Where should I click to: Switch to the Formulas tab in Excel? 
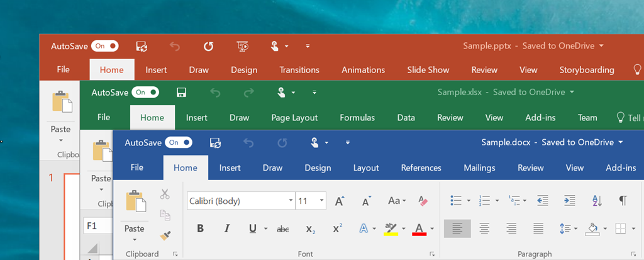pyautogui.click(x=357, y=118)
